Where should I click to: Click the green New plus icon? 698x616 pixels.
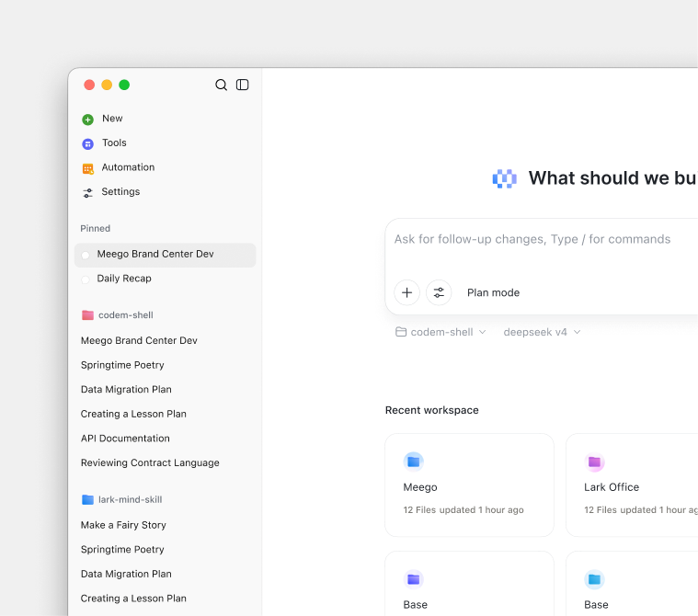87,120
